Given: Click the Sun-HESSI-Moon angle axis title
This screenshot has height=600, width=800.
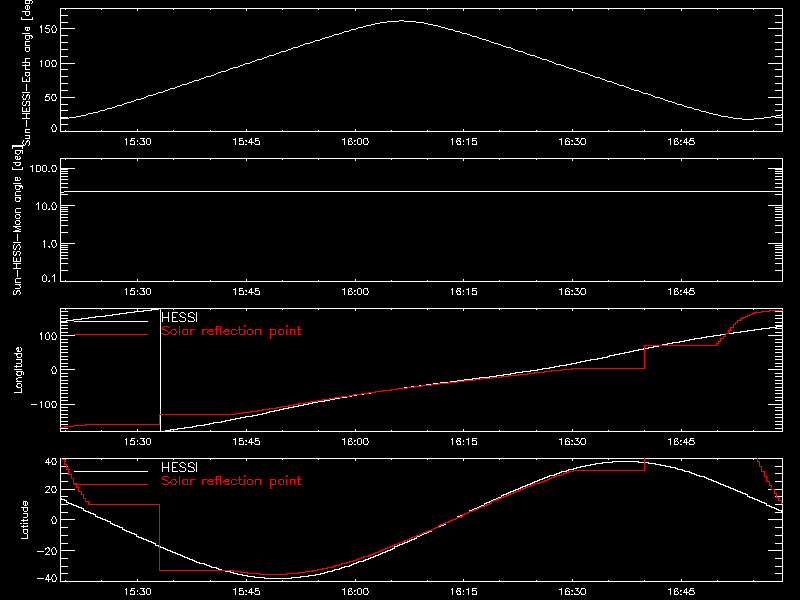Looking at the screenshot, I should point(17,220).
